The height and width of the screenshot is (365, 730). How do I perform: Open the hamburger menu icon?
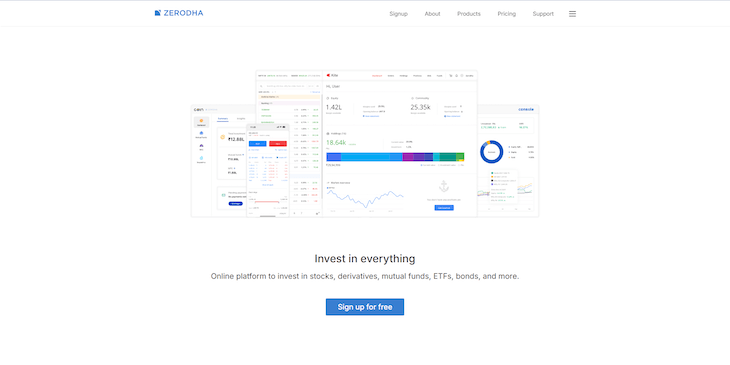573,14
